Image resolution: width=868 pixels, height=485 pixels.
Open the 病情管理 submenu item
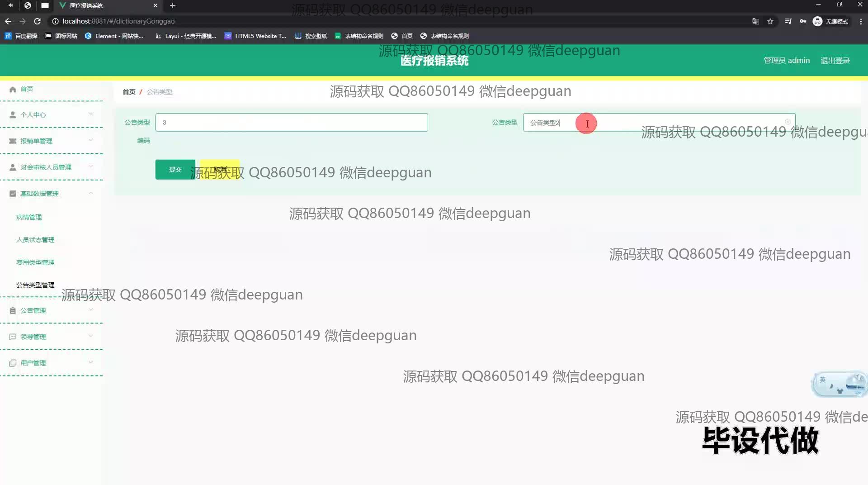click(x=29, y=217)
